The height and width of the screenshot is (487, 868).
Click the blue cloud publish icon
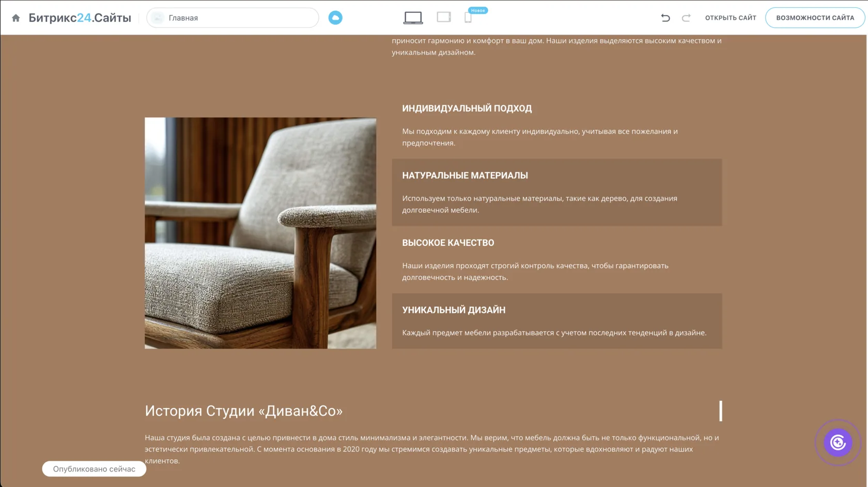[335, 18]
